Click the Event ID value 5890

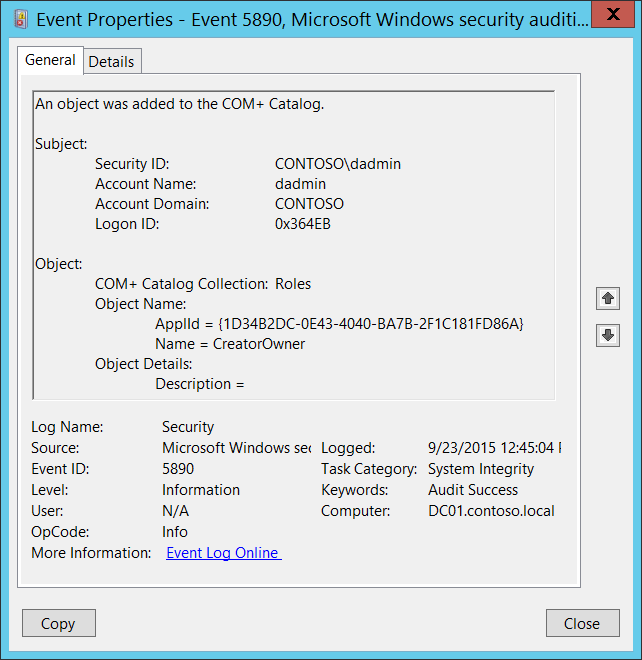(x=178, y=468)
